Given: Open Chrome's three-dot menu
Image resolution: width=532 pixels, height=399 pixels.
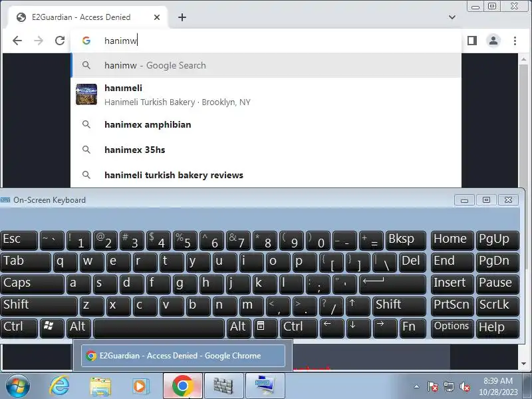Looking at the screenshot, I should [515, 41].
